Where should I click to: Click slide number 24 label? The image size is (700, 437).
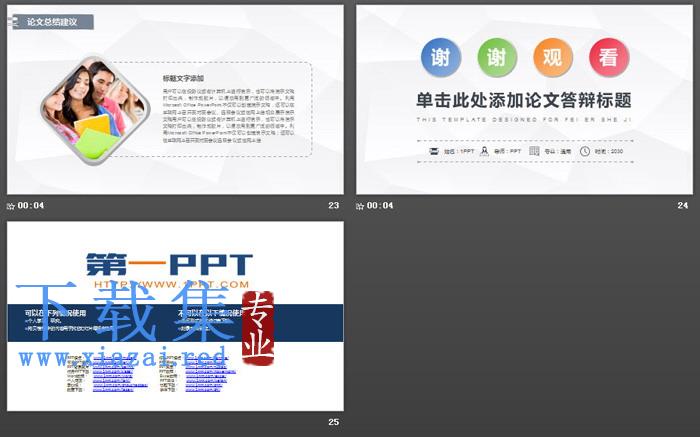pos(683,205)
